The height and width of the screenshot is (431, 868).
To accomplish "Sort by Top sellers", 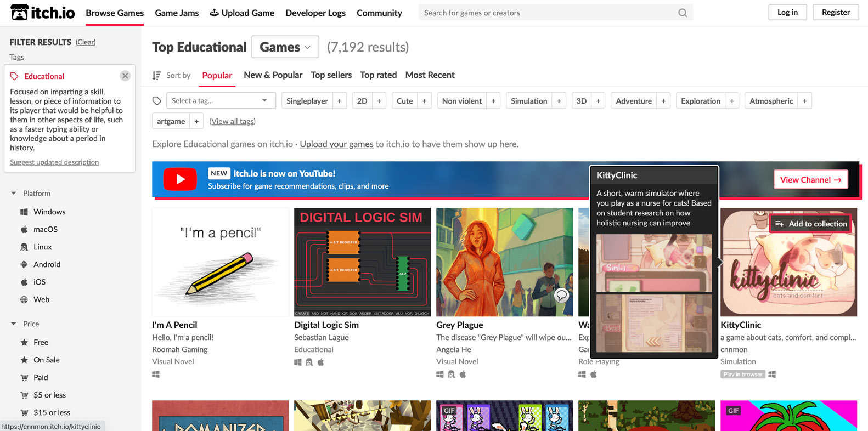I will (331, 75).
